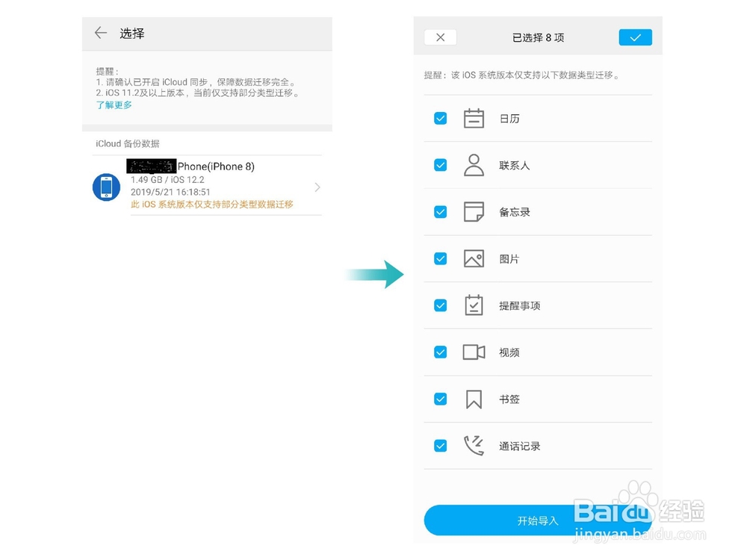
Task: Click the reminders icon next to 提醒事项
Action: pyautogui.click(x=474, y=305)
